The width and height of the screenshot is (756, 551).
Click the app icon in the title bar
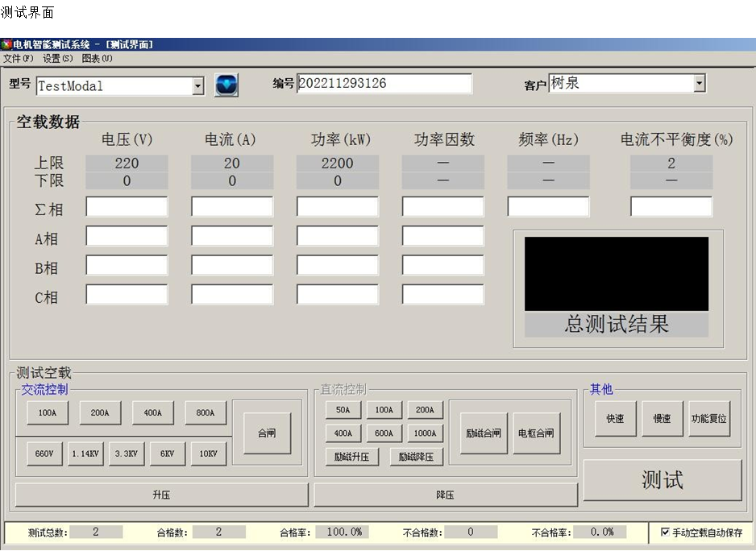(x=6, y=45)
